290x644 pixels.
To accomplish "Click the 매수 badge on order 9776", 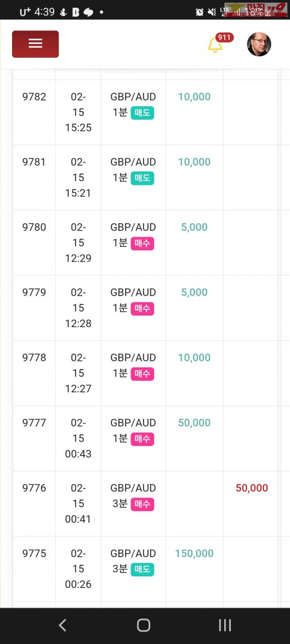I will 142,504.
